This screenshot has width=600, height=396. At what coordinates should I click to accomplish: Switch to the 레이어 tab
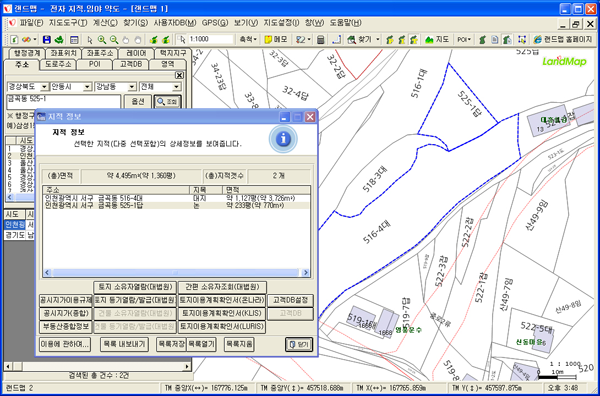tap(136, 53)
